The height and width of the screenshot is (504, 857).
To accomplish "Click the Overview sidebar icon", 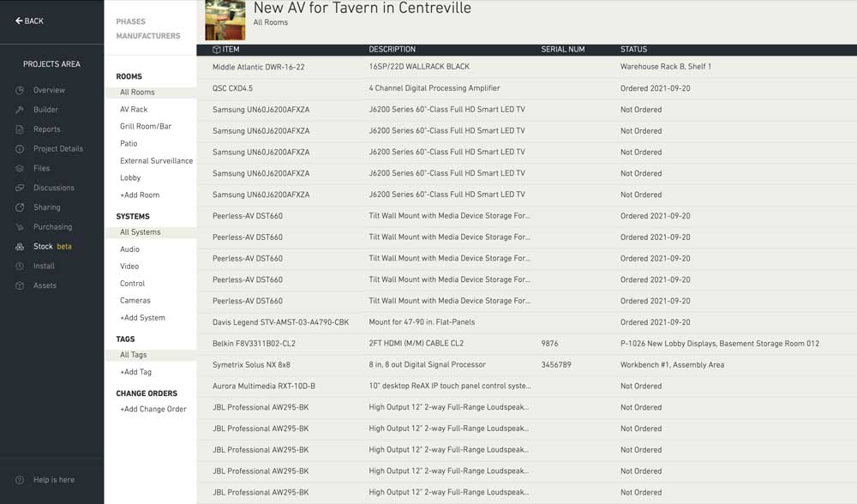I will click(x=20, y=90).
